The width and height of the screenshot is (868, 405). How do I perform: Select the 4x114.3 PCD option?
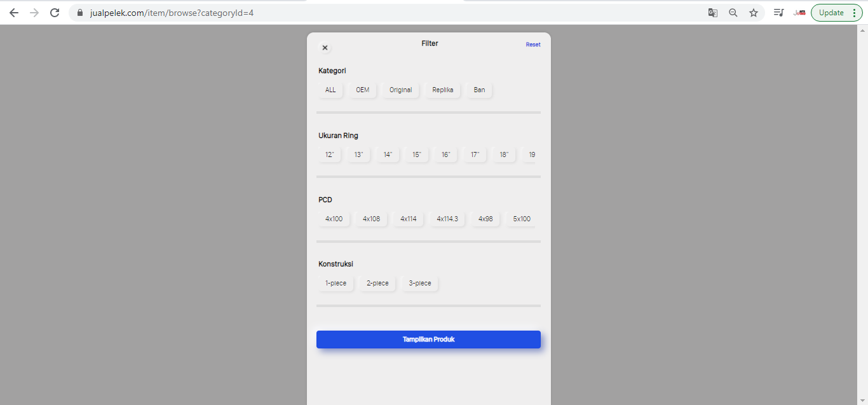pos(447,219)
